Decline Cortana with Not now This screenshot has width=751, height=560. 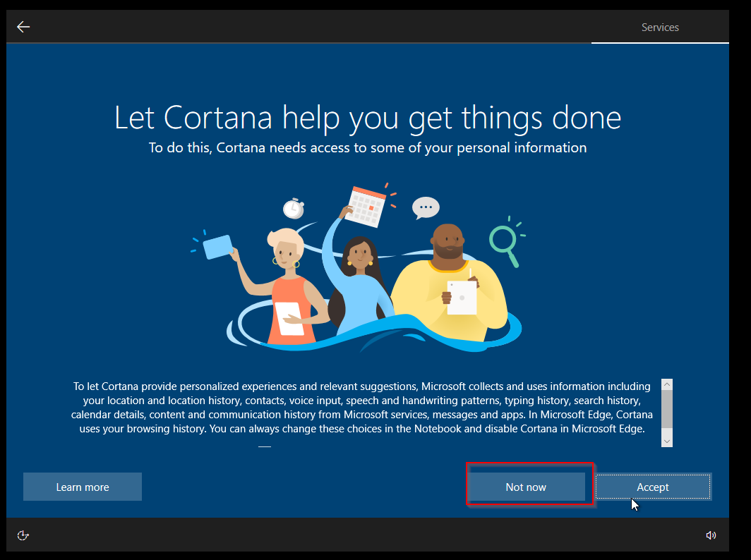(x=526, y=487)
